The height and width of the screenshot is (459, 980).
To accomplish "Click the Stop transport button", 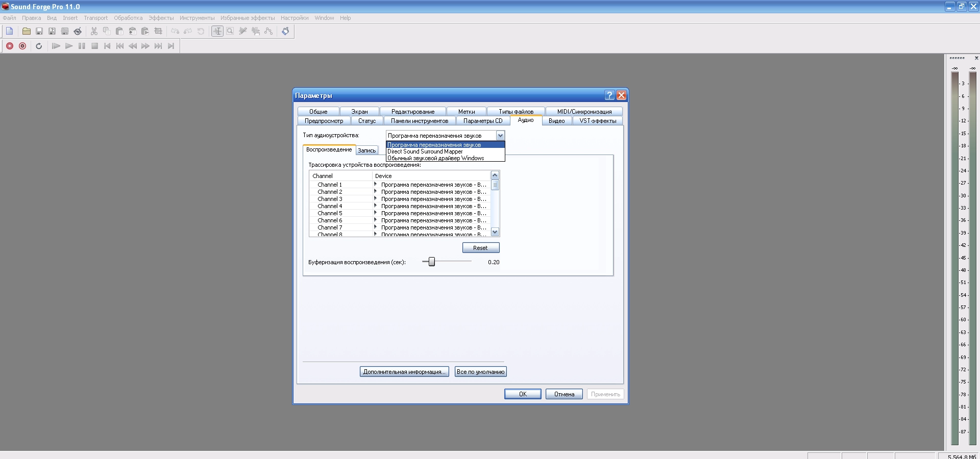I will click(94, 46).
